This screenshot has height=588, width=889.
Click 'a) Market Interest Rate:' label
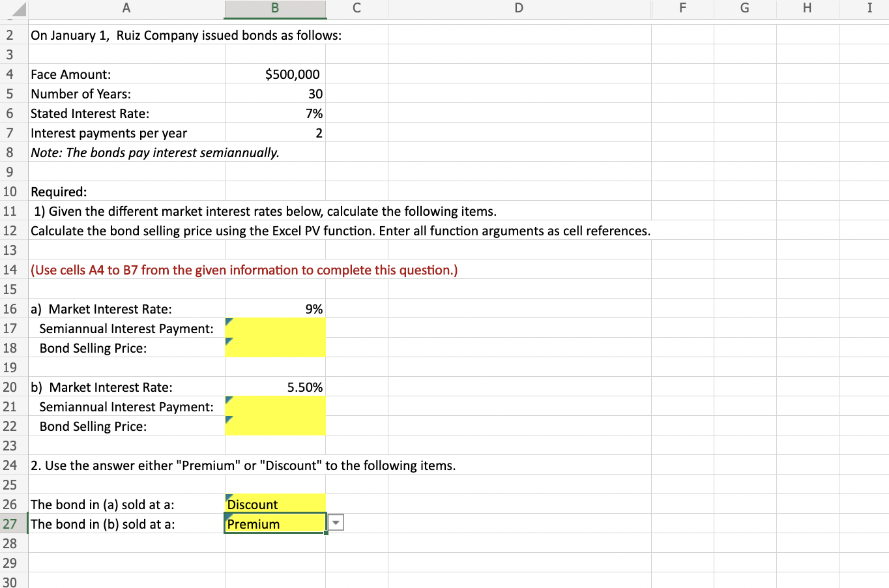click(x=102, y=309)
